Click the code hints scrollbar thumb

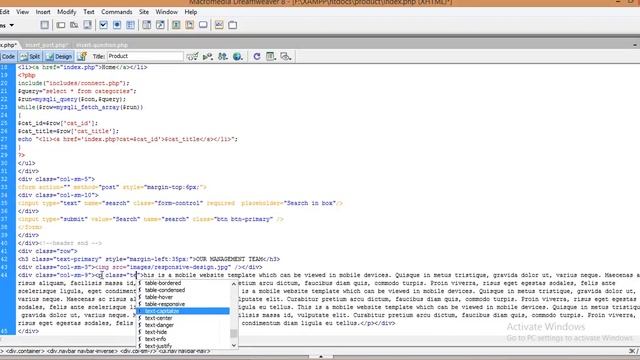click(234, 333)
